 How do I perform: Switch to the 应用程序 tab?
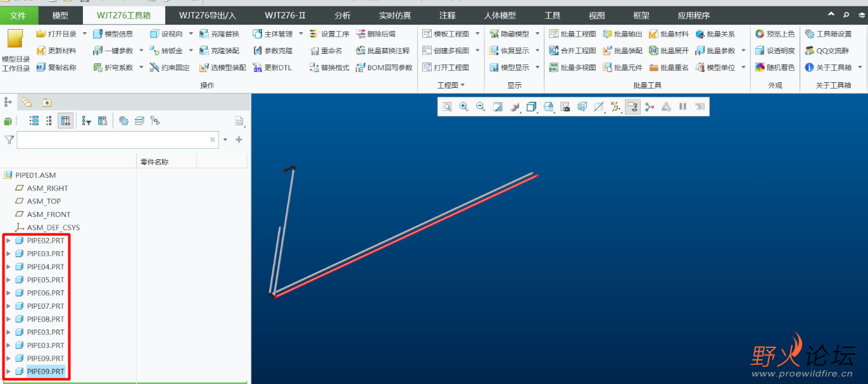693,15
